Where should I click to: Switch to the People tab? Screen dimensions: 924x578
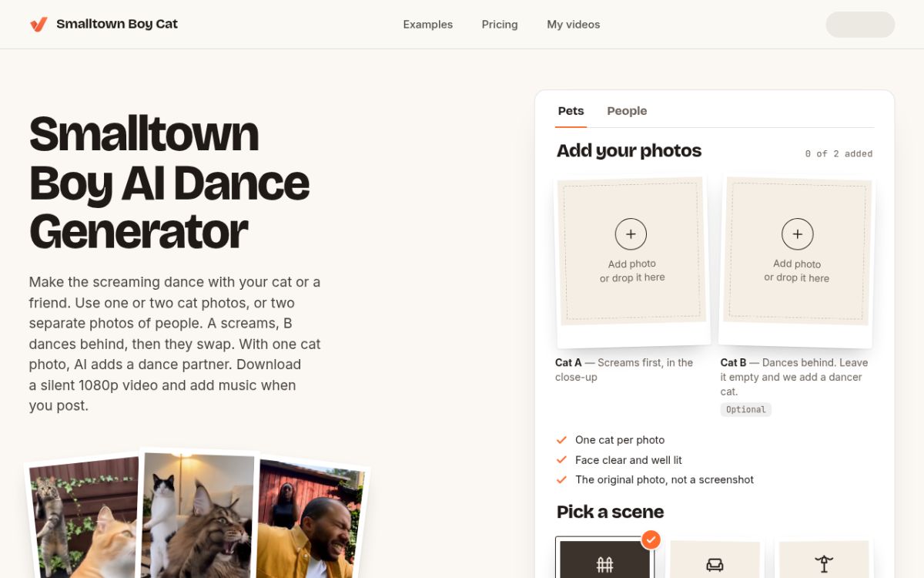click(627, 111)
